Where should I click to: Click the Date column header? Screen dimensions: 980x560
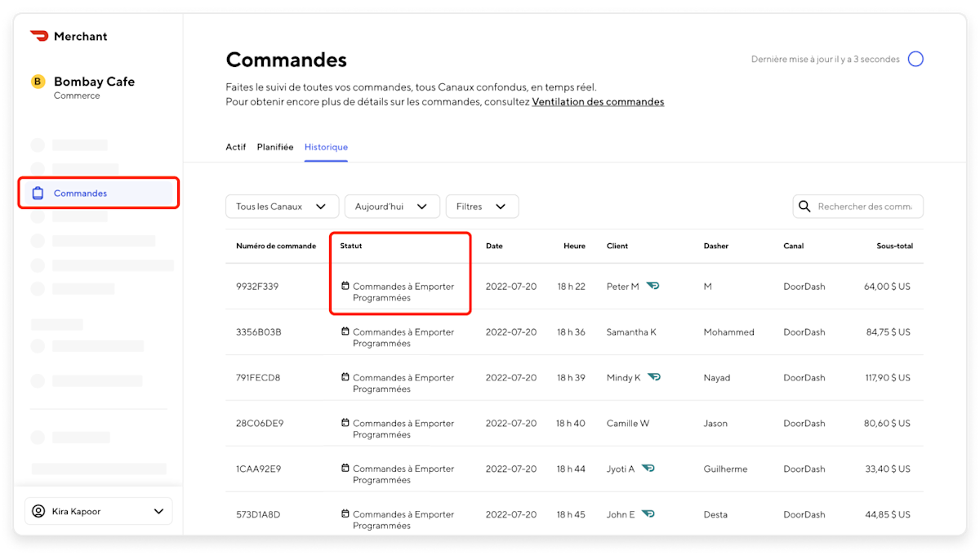(x=494, y=246)
